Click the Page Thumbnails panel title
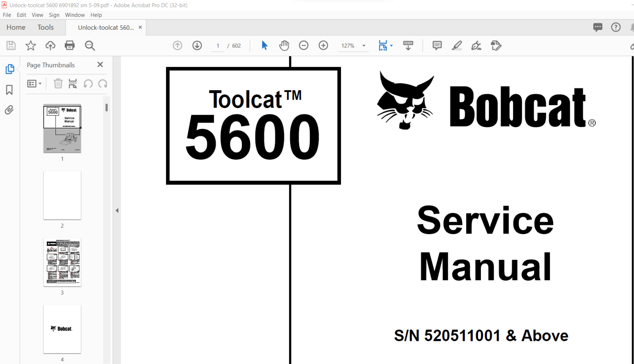This screenshot has width=634, height=364. tap(51, 65)
